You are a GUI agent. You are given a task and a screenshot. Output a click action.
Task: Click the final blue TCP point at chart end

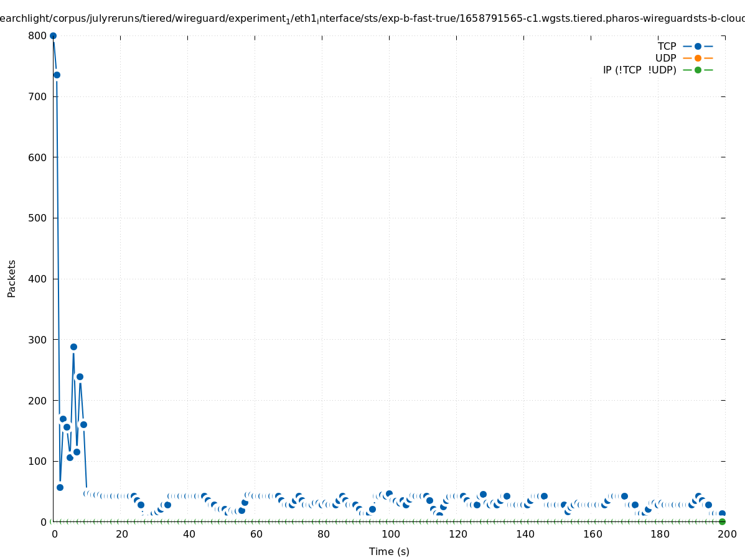point(722,513)
